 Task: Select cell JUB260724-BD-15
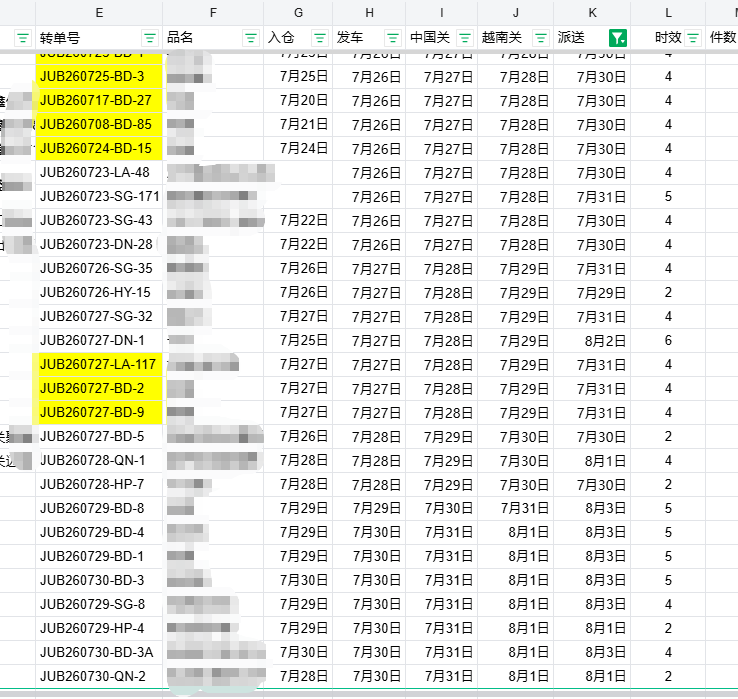click(99, 148)
